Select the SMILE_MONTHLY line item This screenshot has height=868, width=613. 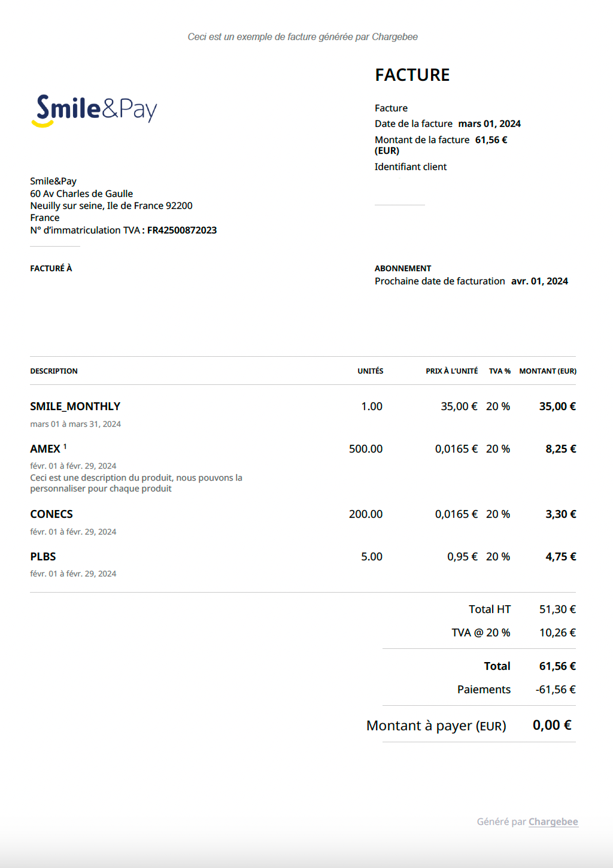(x=75, y=406)
